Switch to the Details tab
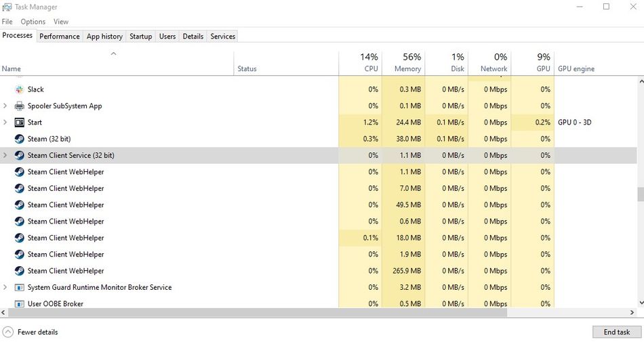 click(x=193, y=36)
